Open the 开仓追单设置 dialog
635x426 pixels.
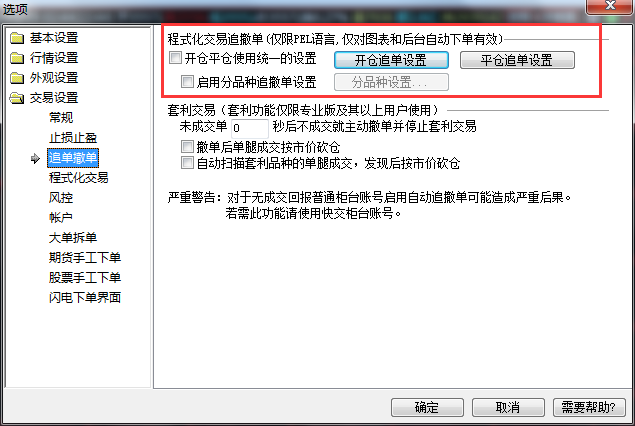click(x=391, y=60)
